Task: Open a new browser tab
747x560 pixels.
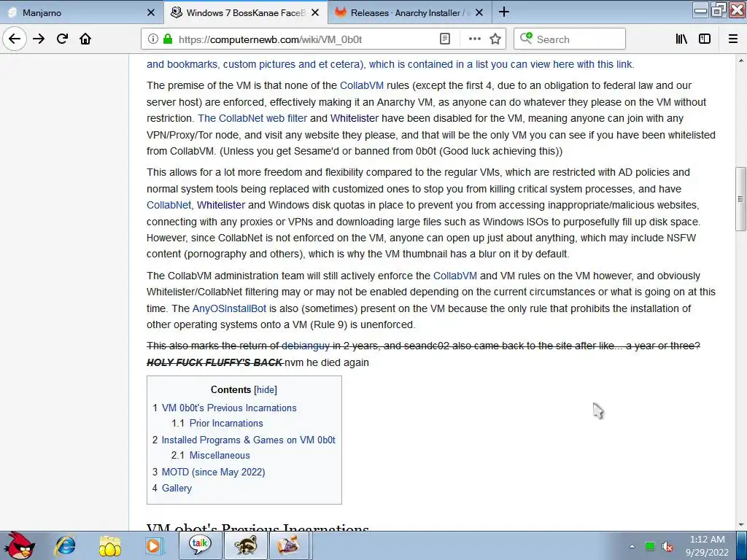Action: 504,12
